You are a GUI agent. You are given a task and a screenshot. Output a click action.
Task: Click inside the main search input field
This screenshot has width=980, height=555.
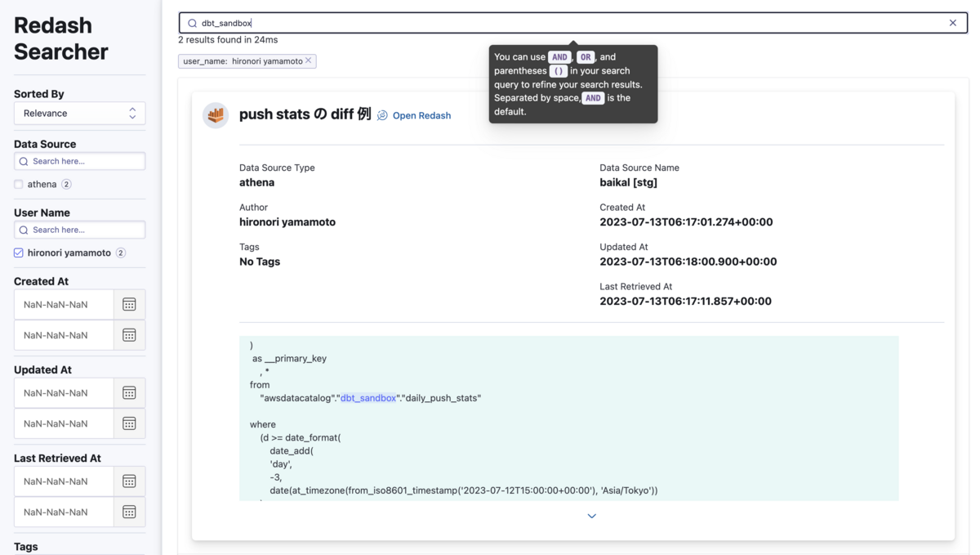click(x=490, y=23)
